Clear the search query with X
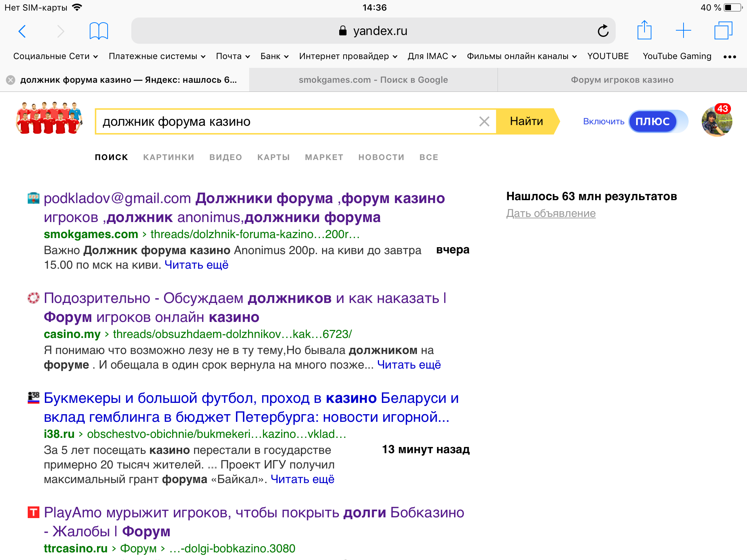Image resolution: width=747 pixels, height=560 pixels. (x=484, y=121)
